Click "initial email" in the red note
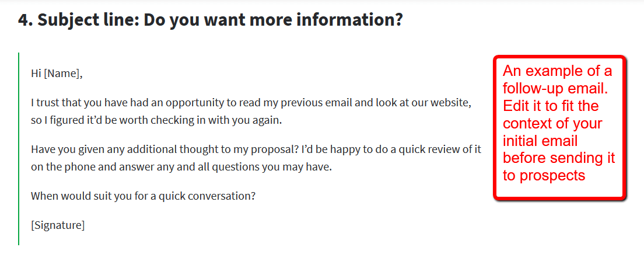The width and height of the screenshot is (644, 261). click(x=540, y=141)
